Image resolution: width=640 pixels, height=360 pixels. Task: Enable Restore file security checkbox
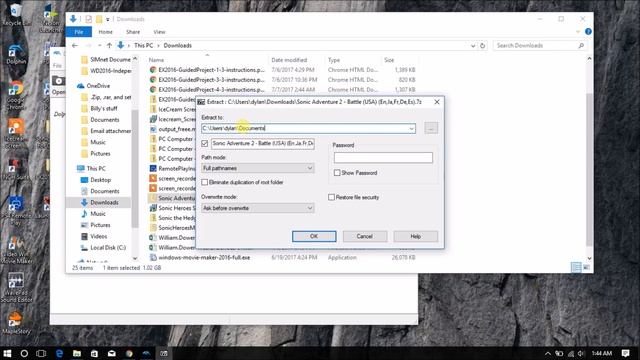pyautogui.click(x=331, y=197)
